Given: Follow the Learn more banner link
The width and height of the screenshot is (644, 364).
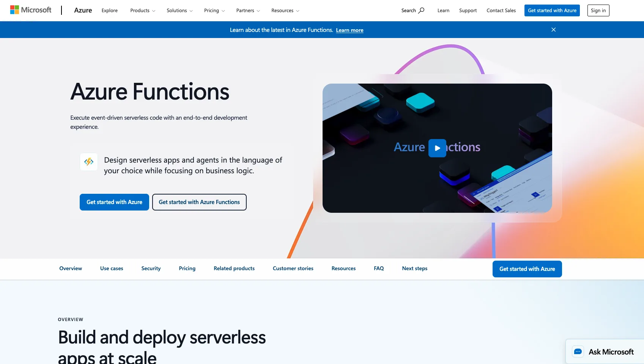Looking at the screenshot, I should point(350,30).
